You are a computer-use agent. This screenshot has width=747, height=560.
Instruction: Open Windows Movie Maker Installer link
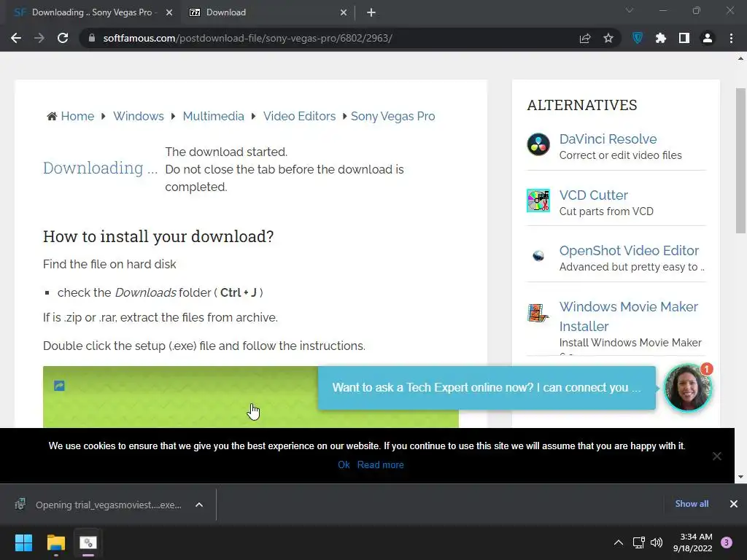tap(628, 316)
